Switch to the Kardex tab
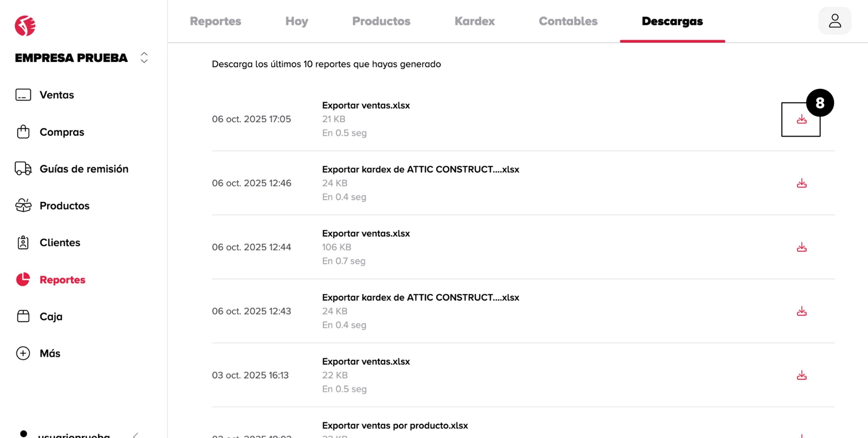Screen dimensions: 868x438 pos(474,21)
